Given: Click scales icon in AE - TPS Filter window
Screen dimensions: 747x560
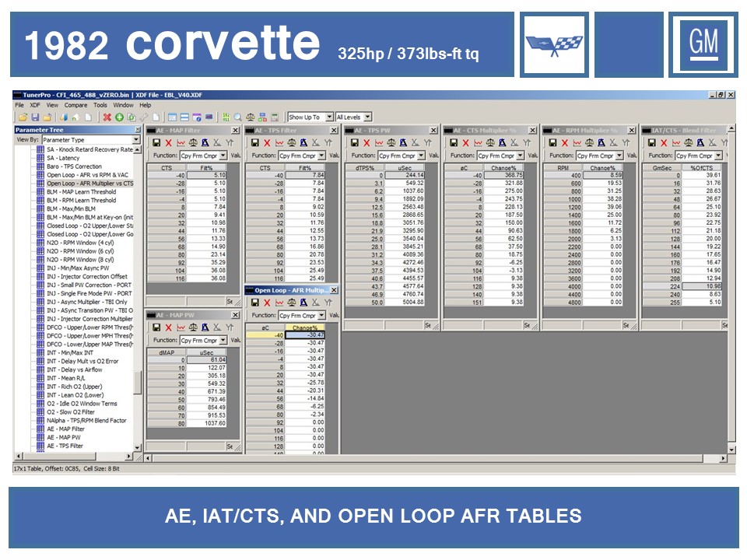Looking at the screenshot, I should tap(292, 143).
